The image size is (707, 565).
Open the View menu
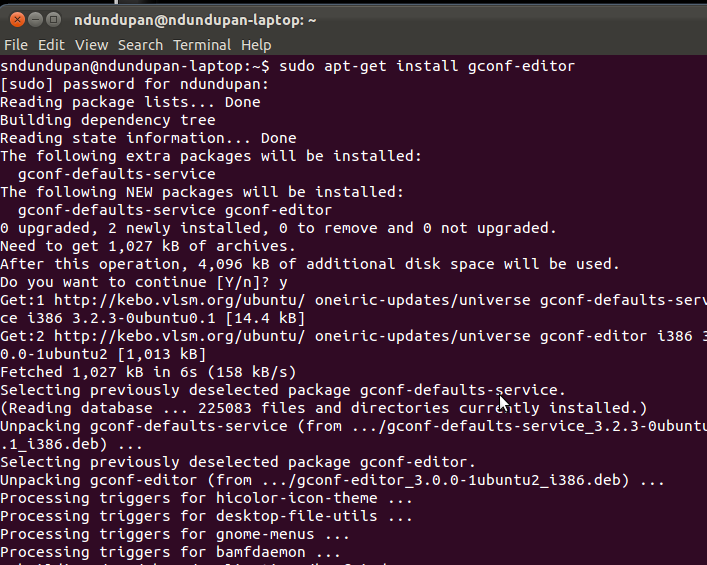(x=92, y=45)
